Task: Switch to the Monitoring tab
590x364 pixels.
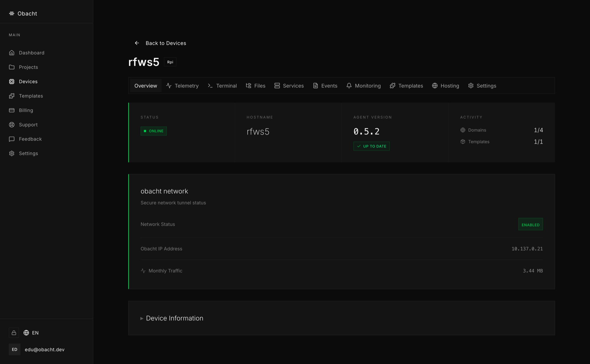Action: click(x=363, y=86)
